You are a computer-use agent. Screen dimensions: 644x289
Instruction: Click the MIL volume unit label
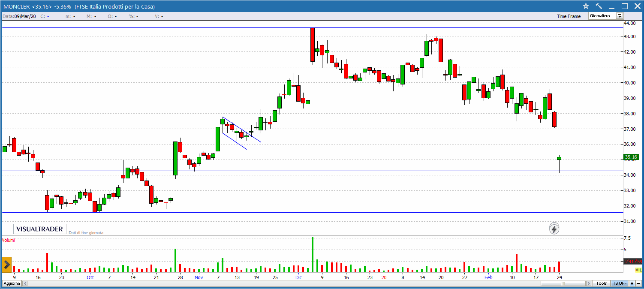click(x=638, y=270)
